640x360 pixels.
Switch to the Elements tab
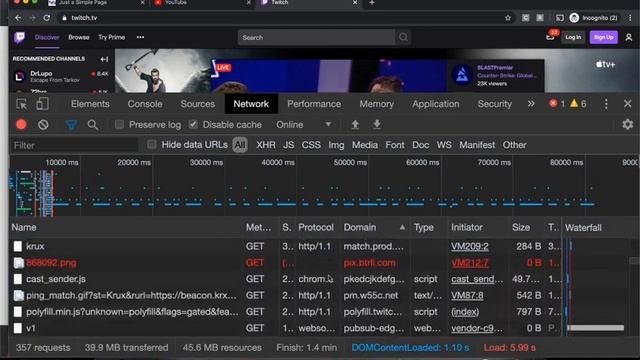pyautogui.click(x=90, y=104)
